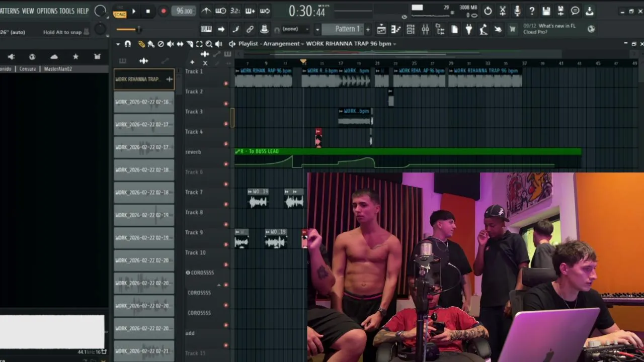644x362 pixels.
Task: Add a new pattern with plus button
Action: click(368, 29)
